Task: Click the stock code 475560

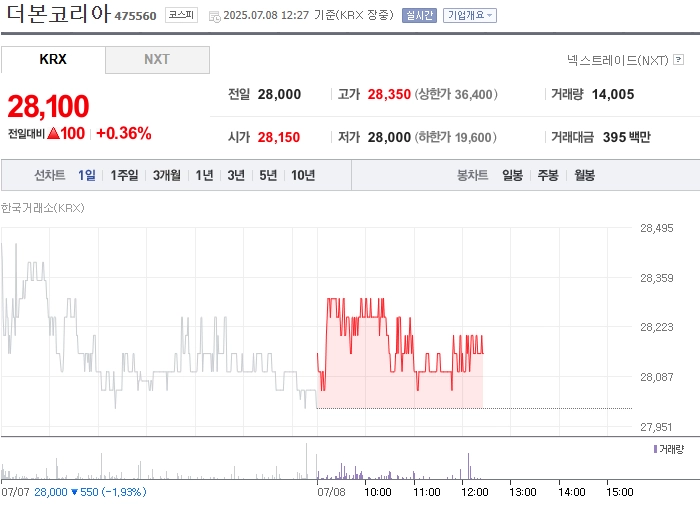Action: [135, 16]
